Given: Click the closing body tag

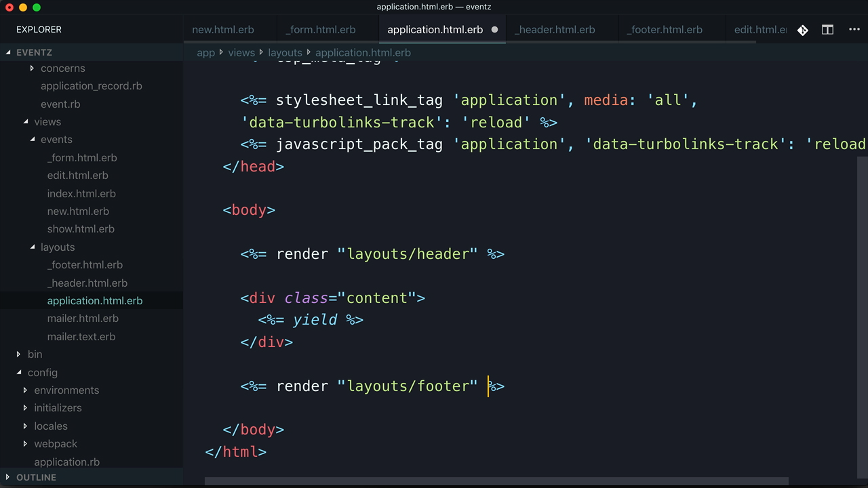Looking at the screenshot, I should (x=254, y=430).
